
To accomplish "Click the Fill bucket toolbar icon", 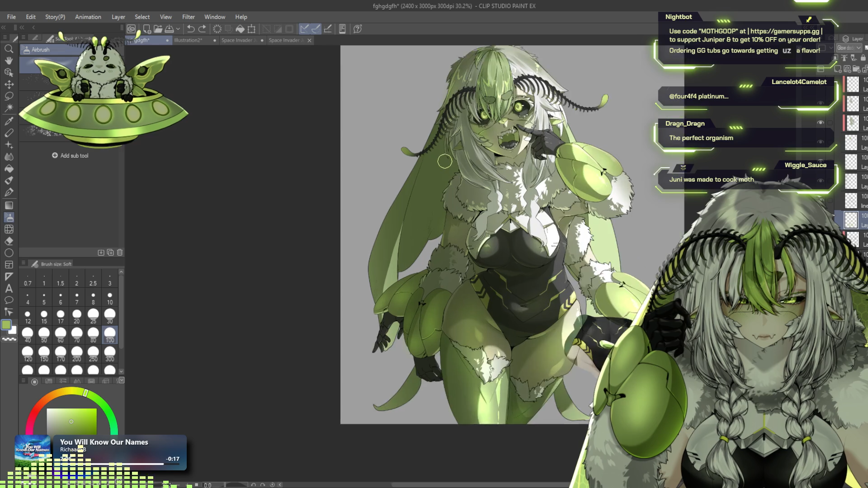I will [x=240, y=29].
